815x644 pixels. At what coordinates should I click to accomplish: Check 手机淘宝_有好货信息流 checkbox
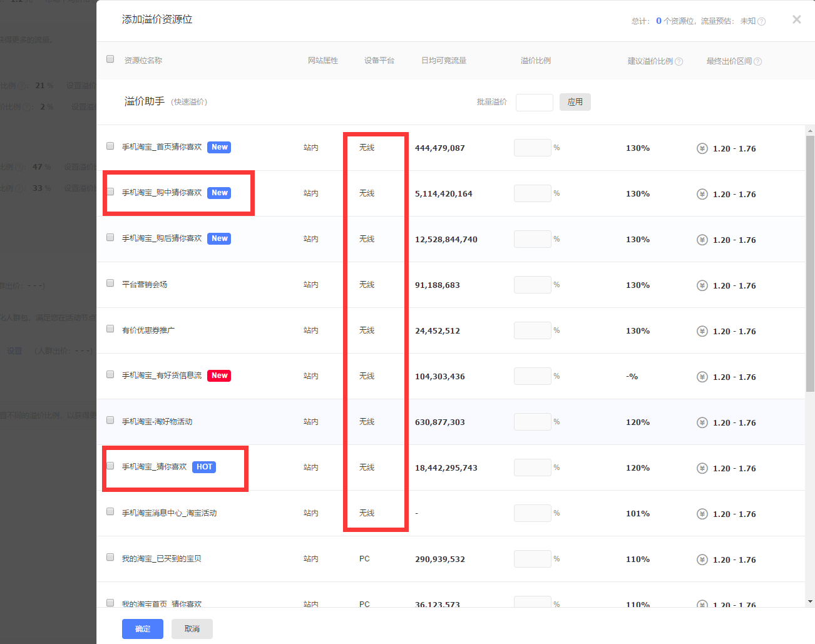pyautogui.click(x=110, y=374)
